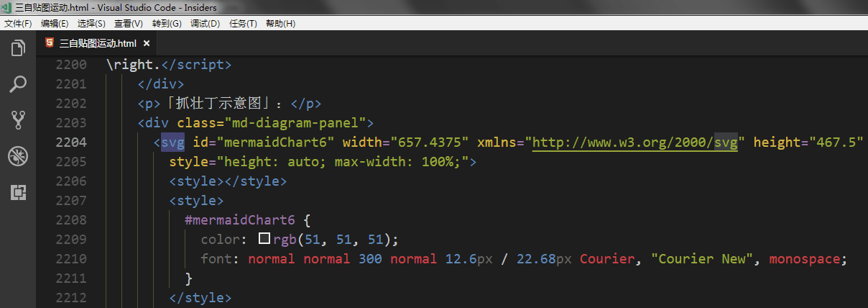Viewport: 868px width, 308px height.
Task: Click the VS Code logo in title bar
Action: click(6, 6)
